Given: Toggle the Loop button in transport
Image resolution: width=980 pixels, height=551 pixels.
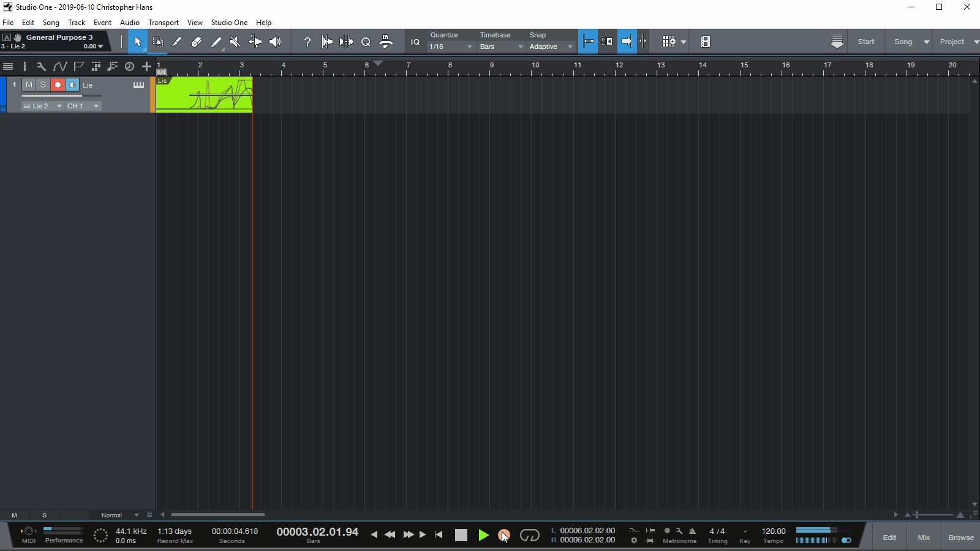Looking at the screenshot, I should coord(529,536).
